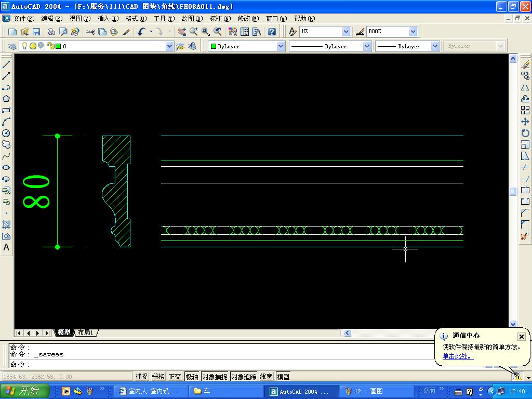
Task: Expand the layer list dropdown
Action: click(169, 46)
